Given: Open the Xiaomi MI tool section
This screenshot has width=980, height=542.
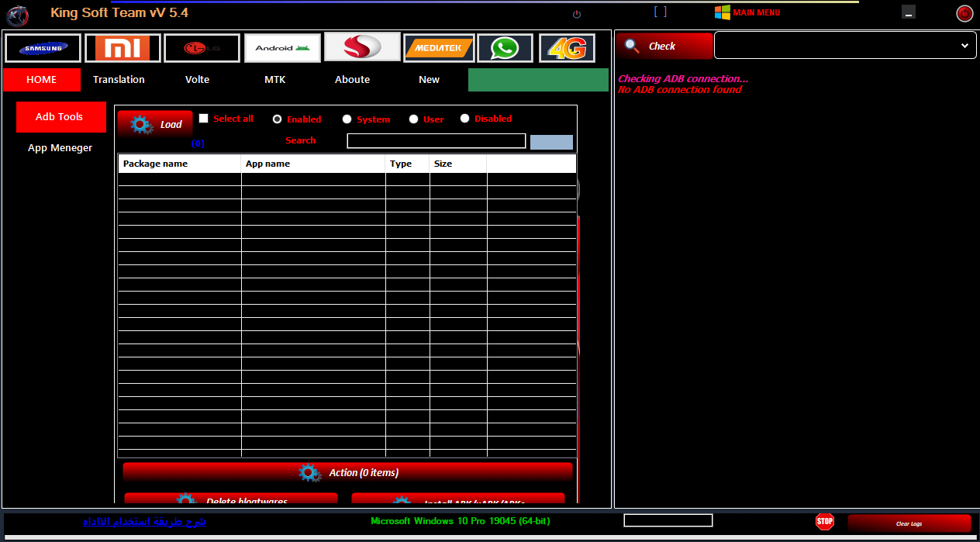Looking at the screenshot, I should (x=123, y=47).
